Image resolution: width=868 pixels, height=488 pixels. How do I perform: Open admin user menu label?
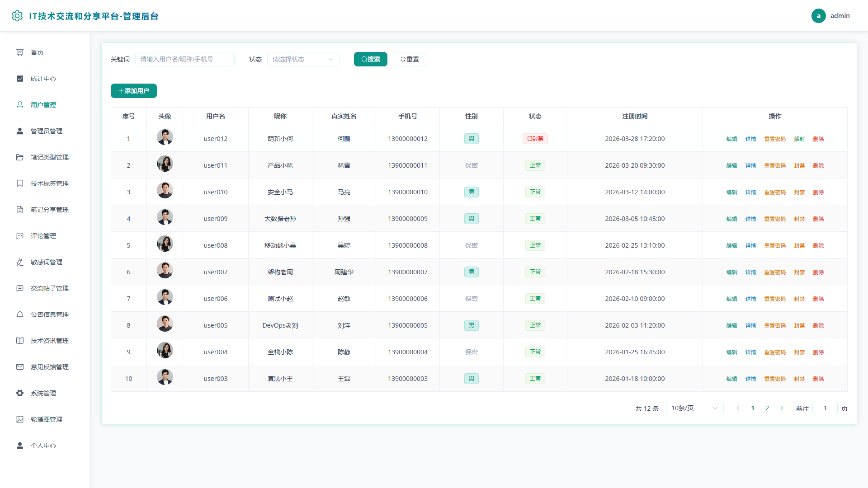(840, 16)
